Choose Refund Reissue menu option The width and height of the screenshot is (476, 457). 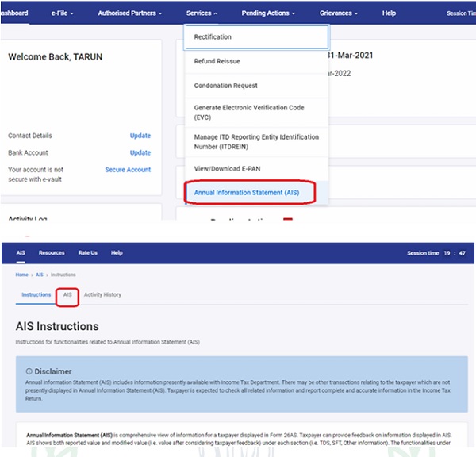(256, 61)
